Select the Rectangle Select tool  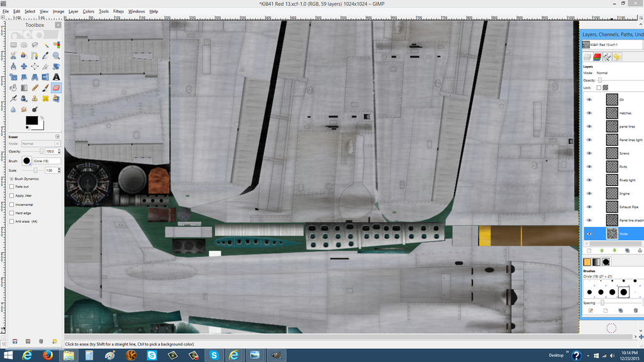[14, 45]
